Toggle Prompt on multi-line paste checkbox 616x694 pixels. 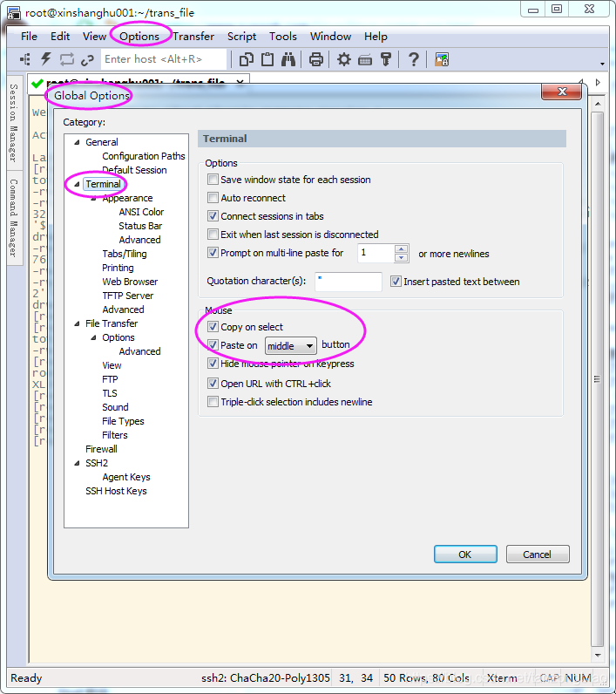pyautogui.click(x=213, y=252)
